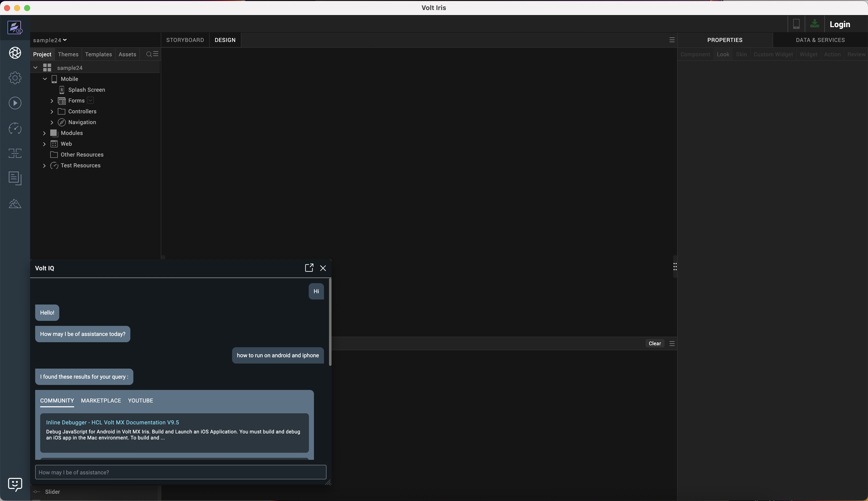Click the Volt IQ chatbot smiley icon
868x501 pixels.
point(15,484)
